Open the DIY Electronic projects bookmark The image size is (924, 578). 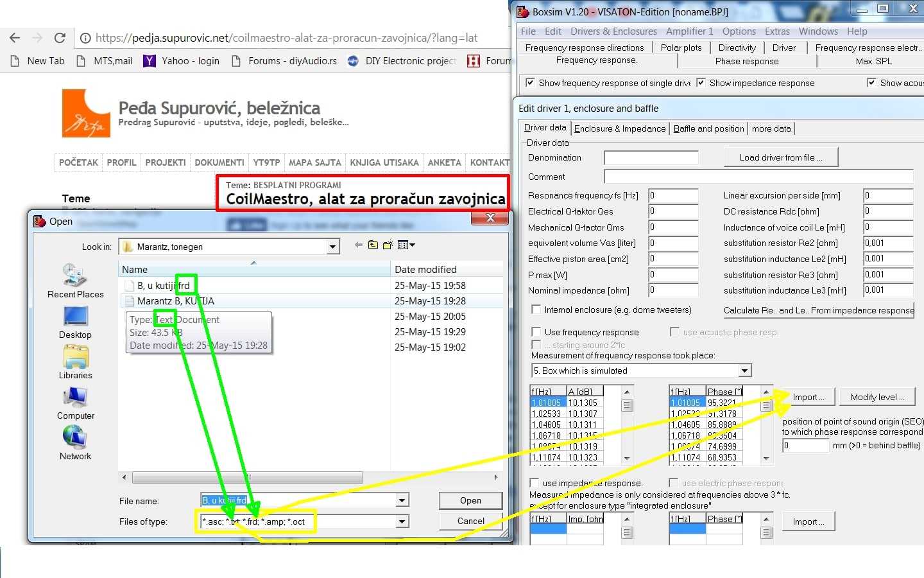click(x=402, y=61)
